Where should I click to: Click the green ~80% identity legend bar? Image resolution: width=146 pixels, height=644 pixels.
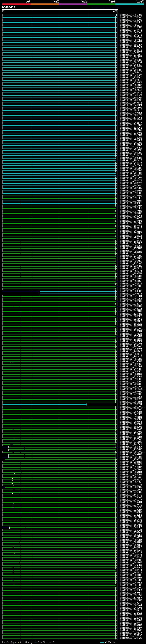[x=101, y=4]
